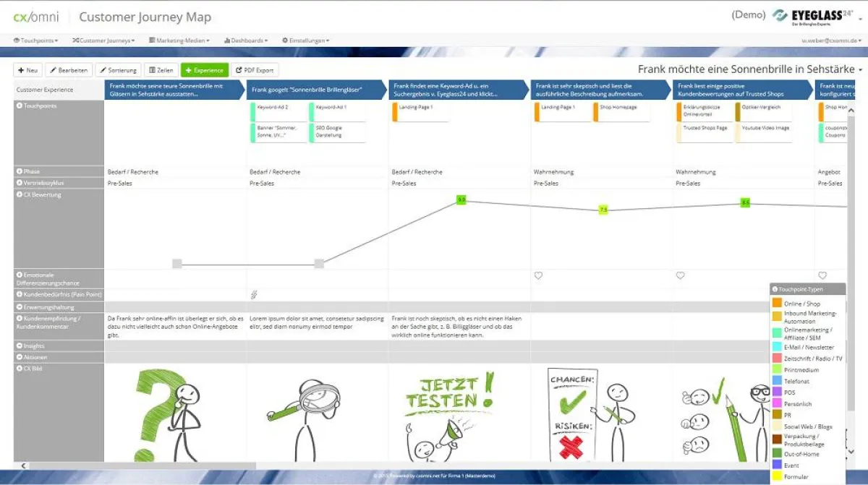The height and width of the screenshot is (485, 868).
Task: Open the Dashboards menu
Action: (x=246, y=40)
